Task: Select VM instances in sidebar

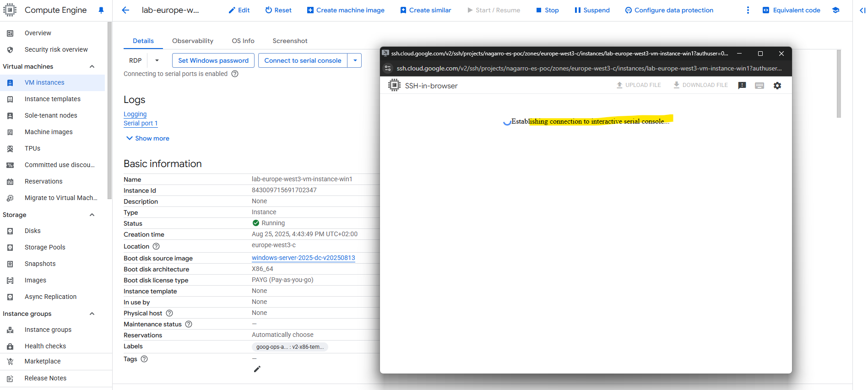Action: pyautogui.click(x=44, y=82)
